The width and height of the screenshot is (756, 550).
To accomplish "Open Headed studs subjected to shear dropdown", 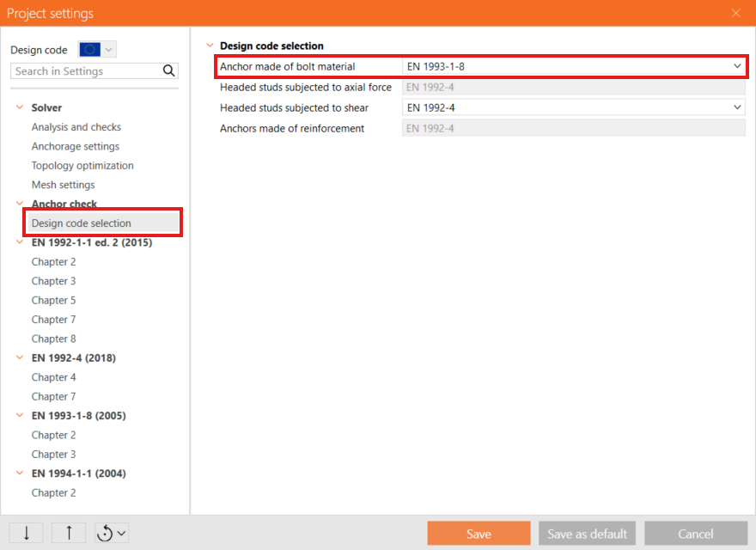I will (x=573, y=107).
